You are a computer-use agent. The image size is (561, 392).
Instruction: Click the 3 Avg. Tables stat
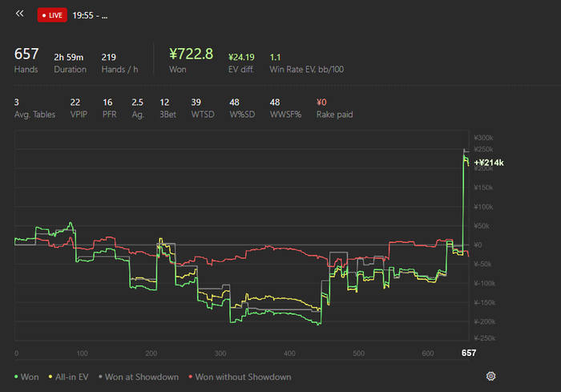pyautogui.click(x=34, y=108)
